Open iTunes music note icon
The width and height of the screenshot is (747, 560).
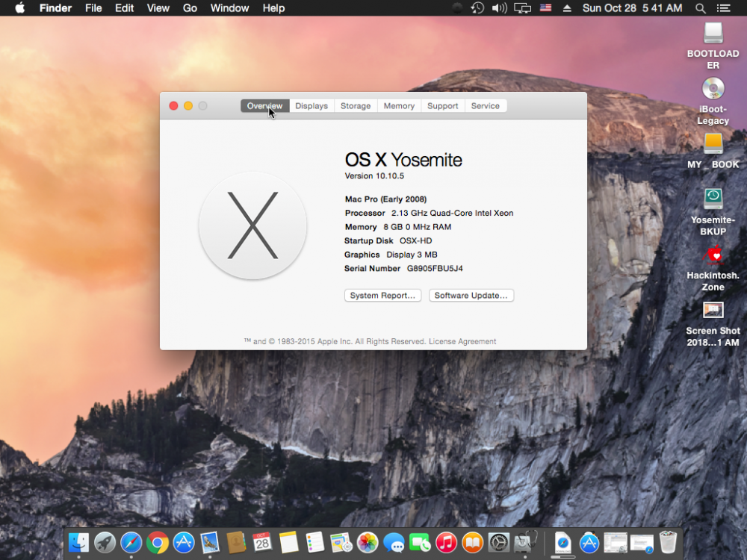(446, 542)
